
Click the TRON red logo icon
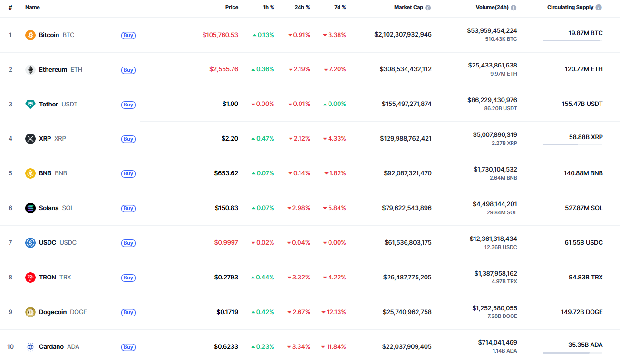click(30, 278)
